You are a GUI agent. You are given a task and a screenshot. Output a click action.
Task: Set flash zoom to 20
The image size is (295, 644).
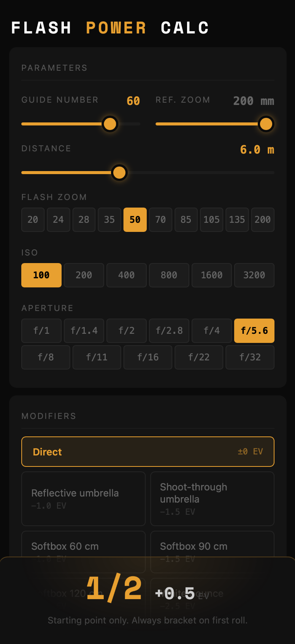33,220
